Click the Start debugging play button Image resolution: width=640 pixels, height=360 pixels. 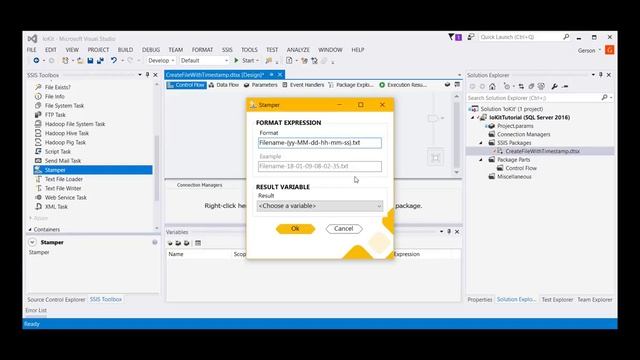(x=236, y=60)
